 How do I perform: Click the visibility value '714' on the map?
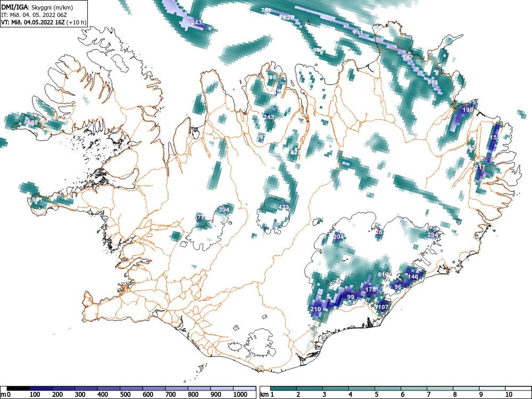point(433,82)
